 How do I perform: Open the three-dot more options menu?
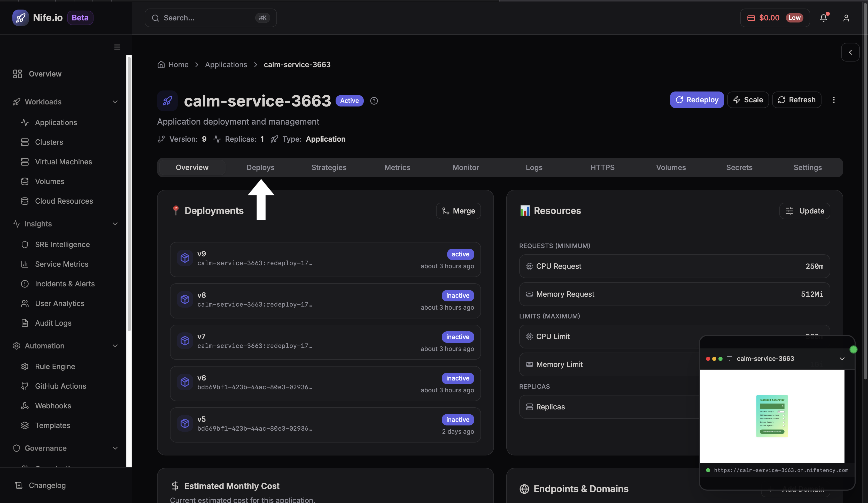tap(834, 100)
